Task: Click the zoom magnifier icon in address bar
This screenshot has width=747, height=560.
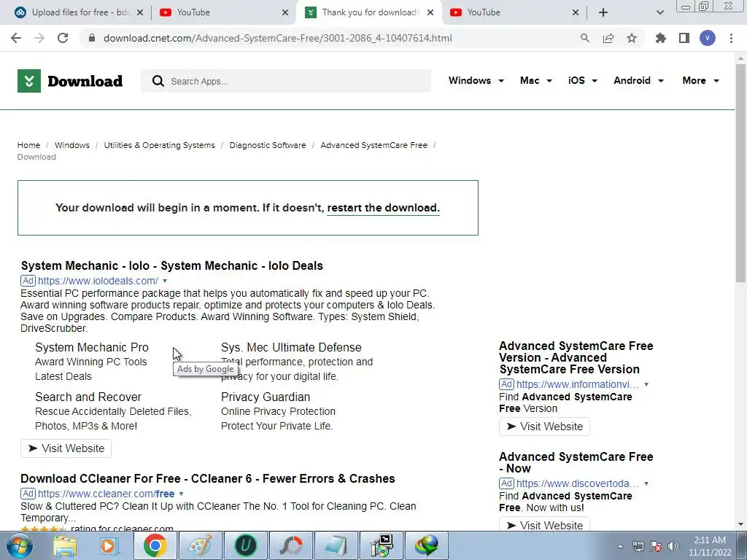Action: [x=584, y=38]
